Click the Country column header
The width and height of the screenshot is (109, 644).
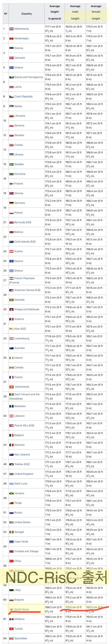point(27,14)
